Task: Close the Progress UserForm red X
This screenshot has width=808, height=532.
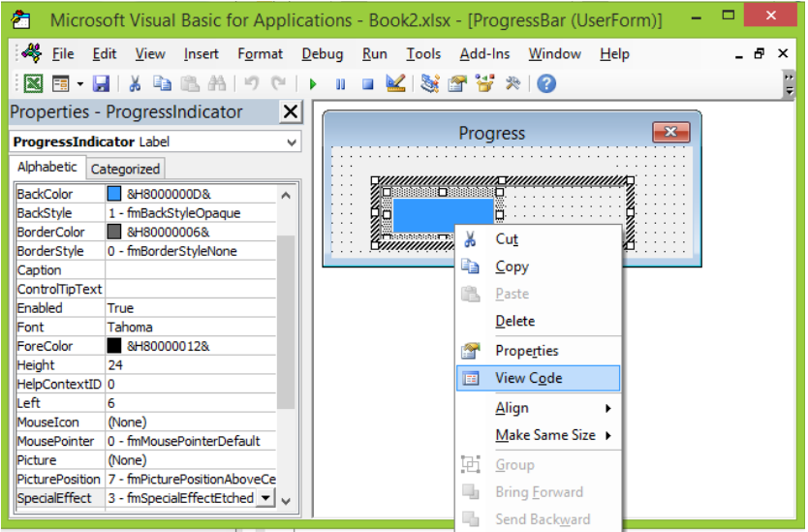Action: coord(670,132)
